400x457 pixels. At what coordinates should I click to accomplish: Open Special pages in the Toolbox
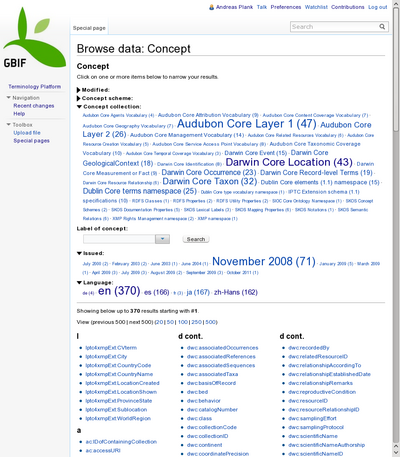point(31,141)
